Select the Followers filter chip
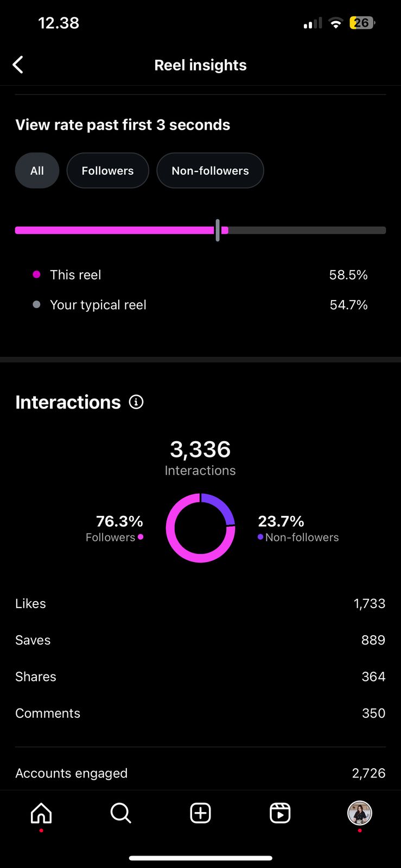The width and height of the screenshot is (401, 868). pos(107,171)
